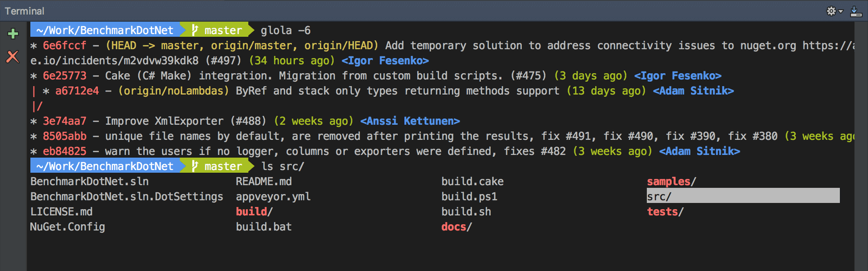Click the docs/ directory name
This screenshot has height=271, width=868.
pos(457,227)
